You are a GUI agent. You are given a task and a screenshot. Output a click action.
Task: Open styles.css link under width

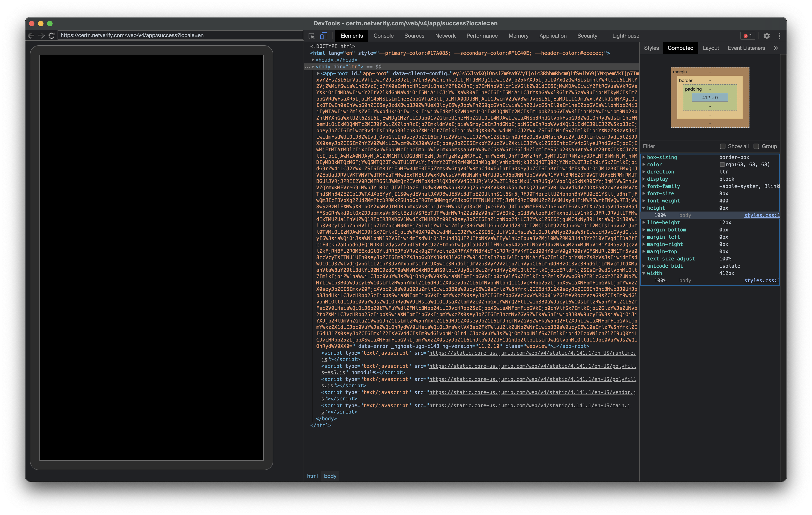click(x=762, y=281)
